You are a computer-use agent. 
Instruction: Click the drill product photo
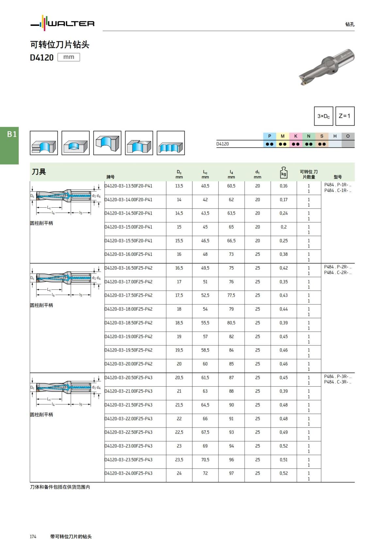[327, 67]
